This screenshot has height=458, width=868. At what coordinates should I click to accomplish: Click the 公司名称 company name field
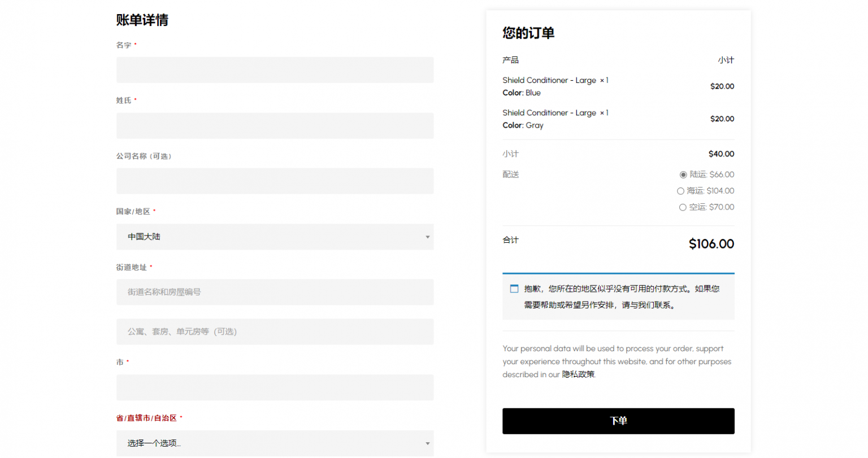pos(275,181)
